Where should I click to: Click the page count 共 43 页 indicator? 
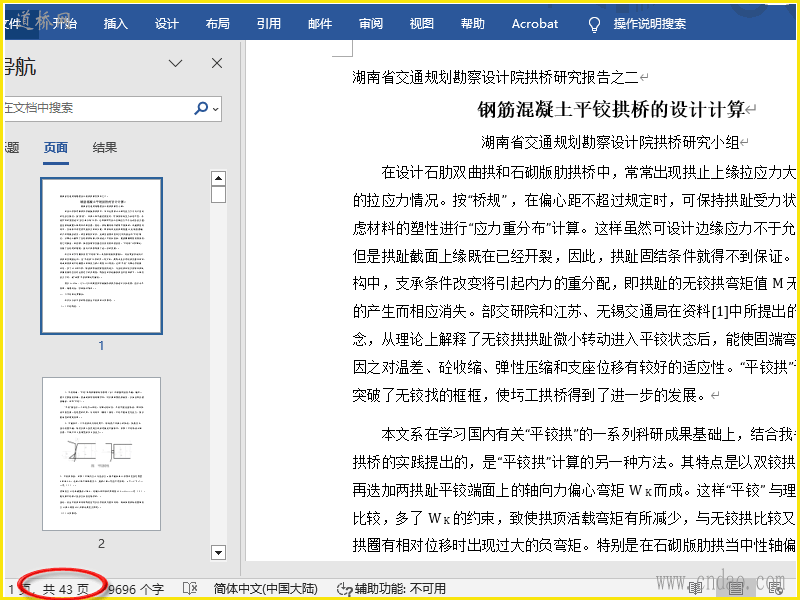click(x=65, y=589)
